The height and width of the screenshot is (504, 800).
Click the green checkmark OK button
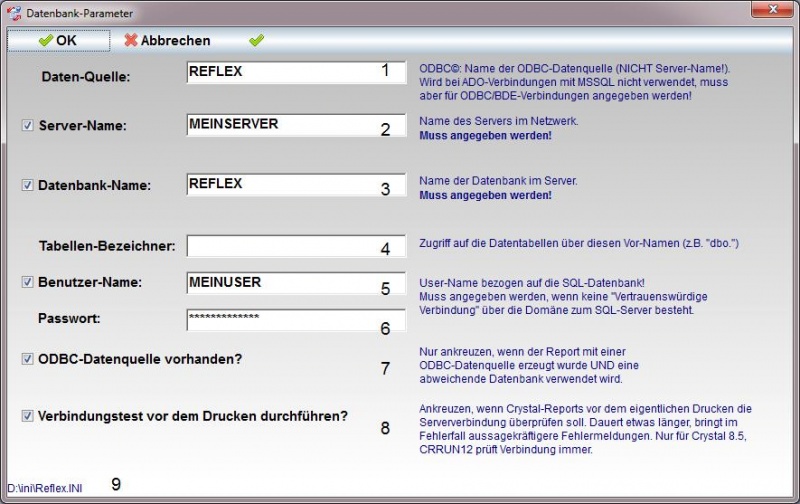click(58, 41)
